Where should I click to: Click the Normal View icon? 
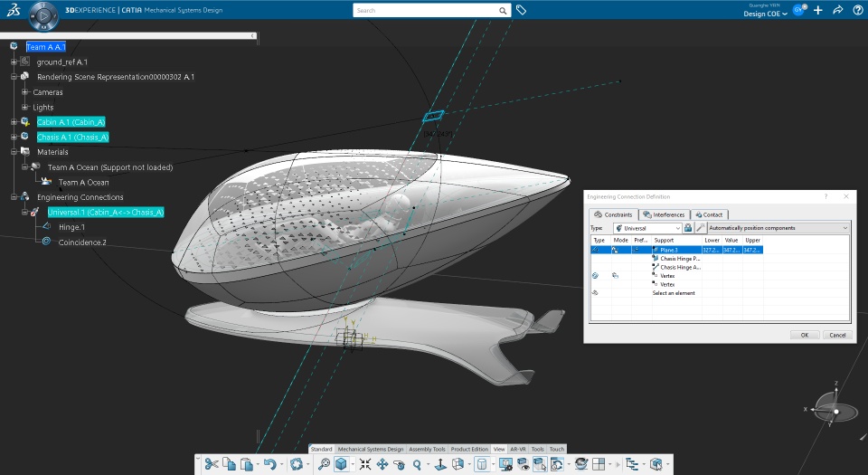[440, 464]
